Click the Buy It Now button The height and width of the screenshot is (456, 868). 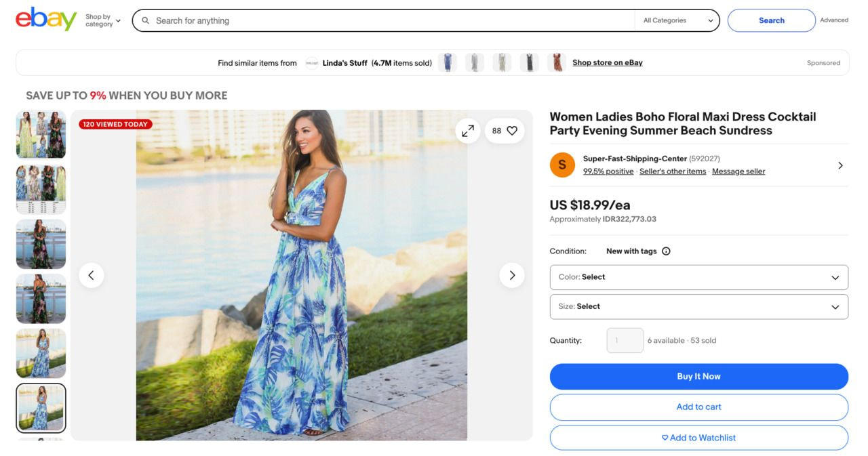[698, 376]
